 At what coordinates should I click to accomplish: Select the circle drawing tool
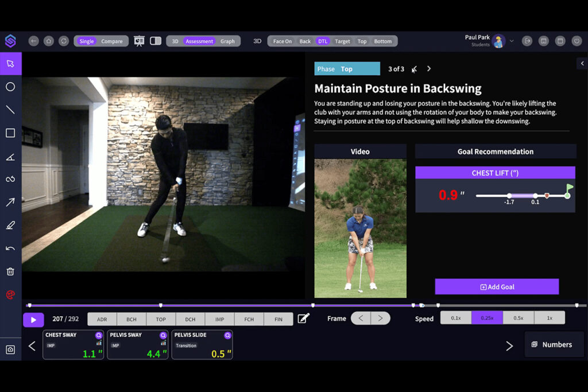click(x=10, y=87)
